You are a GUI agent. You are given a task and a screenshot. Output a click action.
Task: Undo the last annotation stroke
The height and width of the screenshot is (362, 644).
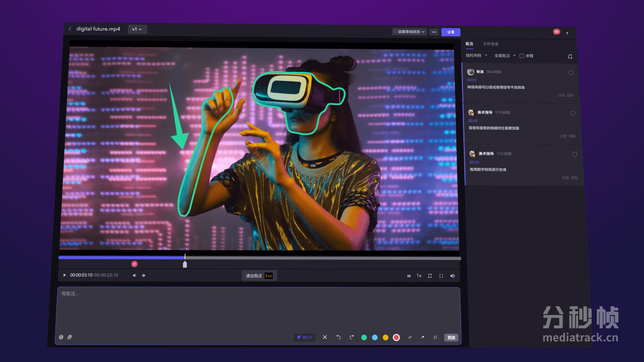point(339,337)
